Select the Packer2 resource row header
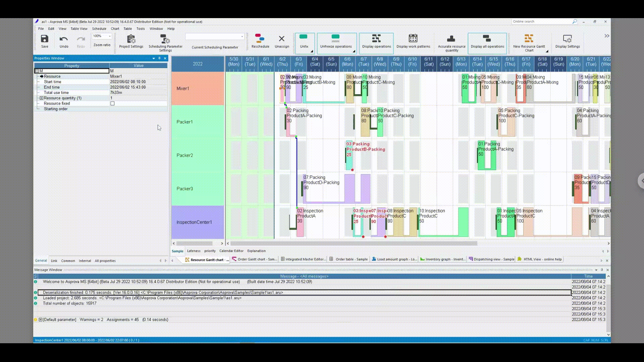 (x=198, y=155)
